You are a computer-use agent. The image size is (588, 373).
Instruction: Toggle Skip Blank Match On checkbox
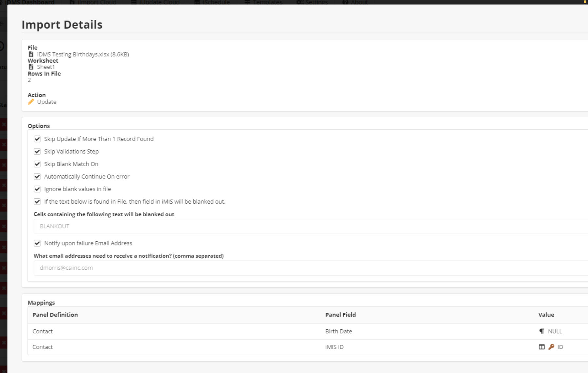pos(37,164)
